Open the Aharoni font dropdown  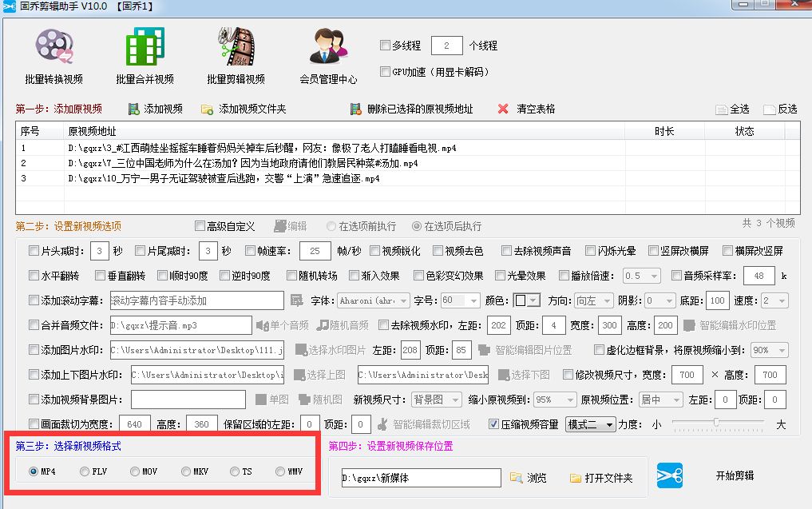374,300
